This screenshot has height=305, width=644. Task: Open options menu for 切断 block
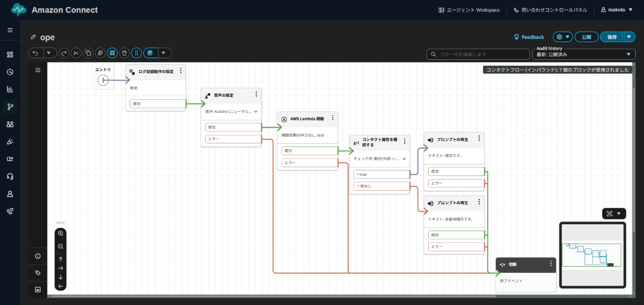(x=551, y=264)
